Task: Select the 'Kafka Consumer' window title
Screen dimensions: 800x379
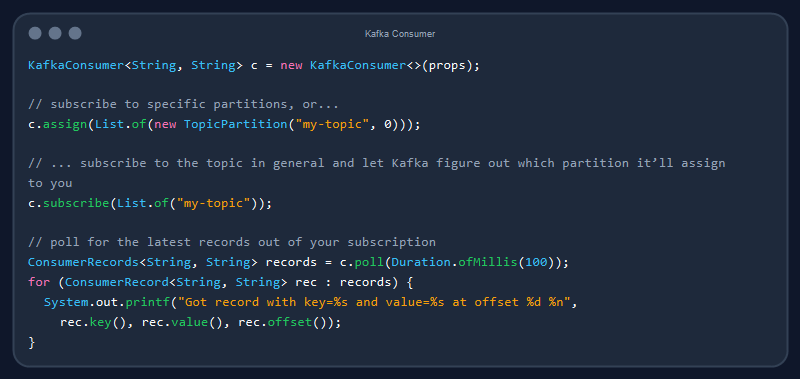Action: pyautogui.click(x=400, y=34)
